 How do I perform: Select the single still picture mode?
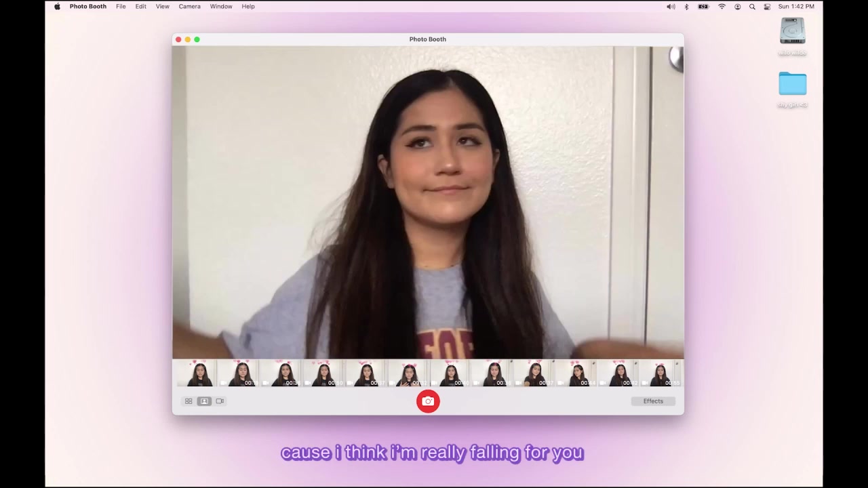[204, 401]
